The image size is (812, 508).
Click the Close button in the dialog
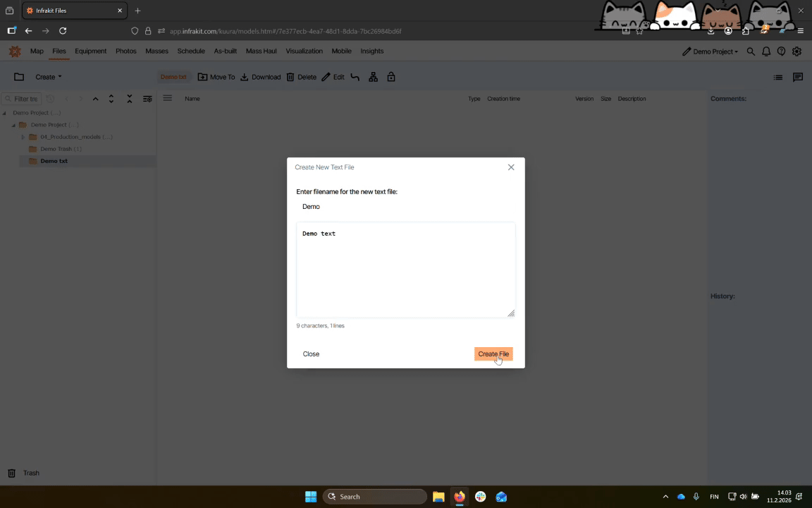[311, 354]
